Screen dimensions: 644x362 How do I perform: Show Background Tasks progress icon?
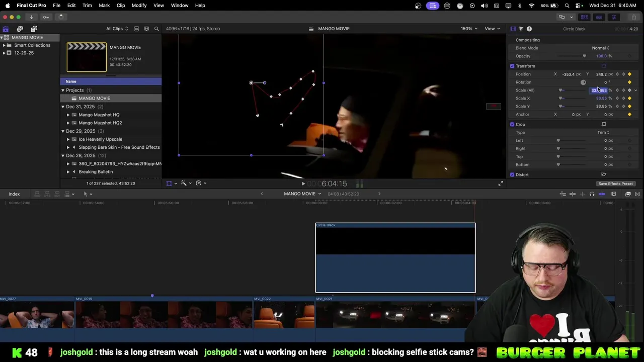coord(61,17)
